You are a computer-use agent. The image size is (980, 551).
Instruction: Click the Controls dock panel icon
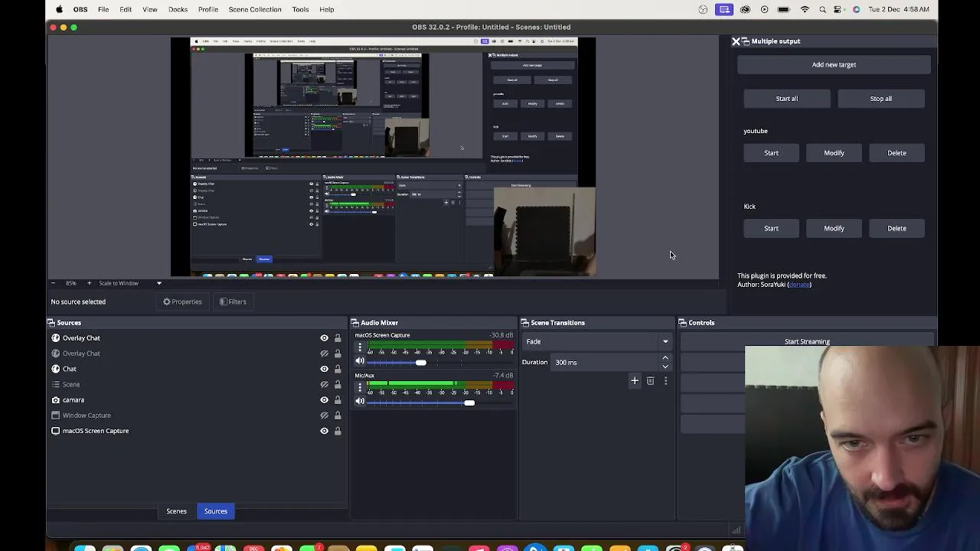pyautogui.click(x=683, y=323)
